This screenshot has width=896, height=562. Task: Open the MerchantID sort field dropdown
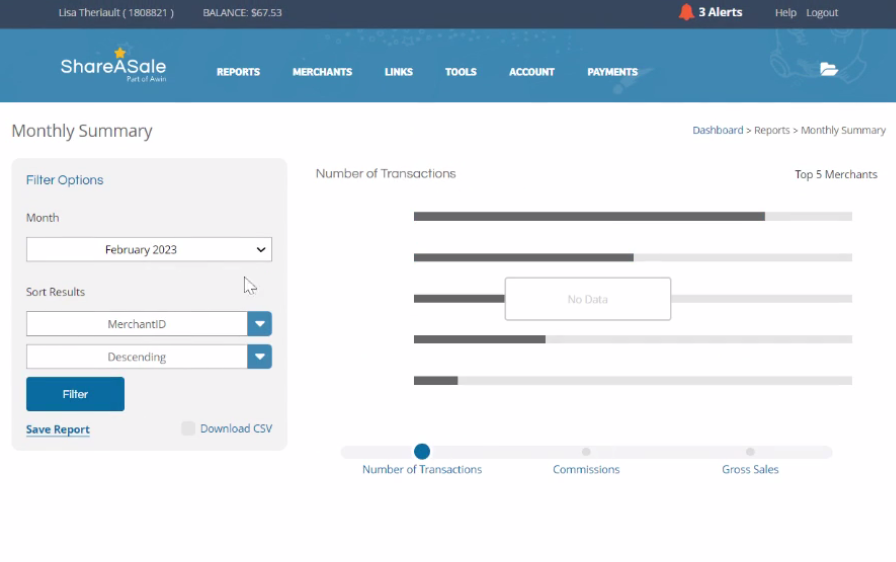137,324
